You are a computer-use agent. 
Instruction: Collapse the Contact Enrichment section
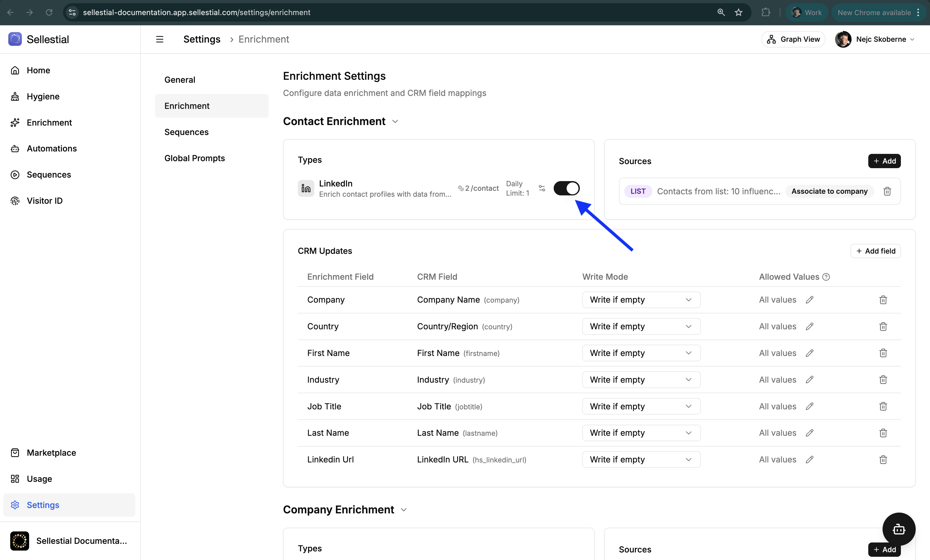tap(395, 122)
